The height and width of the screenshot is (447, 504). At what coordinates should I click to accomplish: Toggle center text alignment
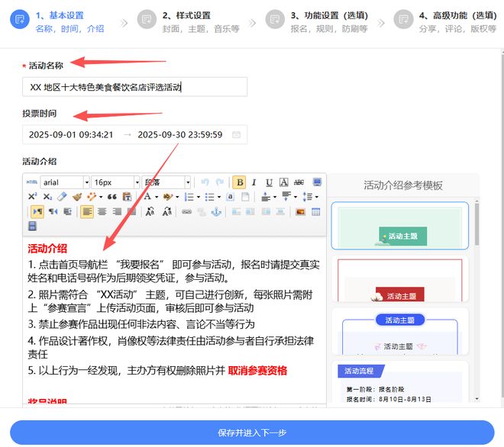tap(102, 211)
